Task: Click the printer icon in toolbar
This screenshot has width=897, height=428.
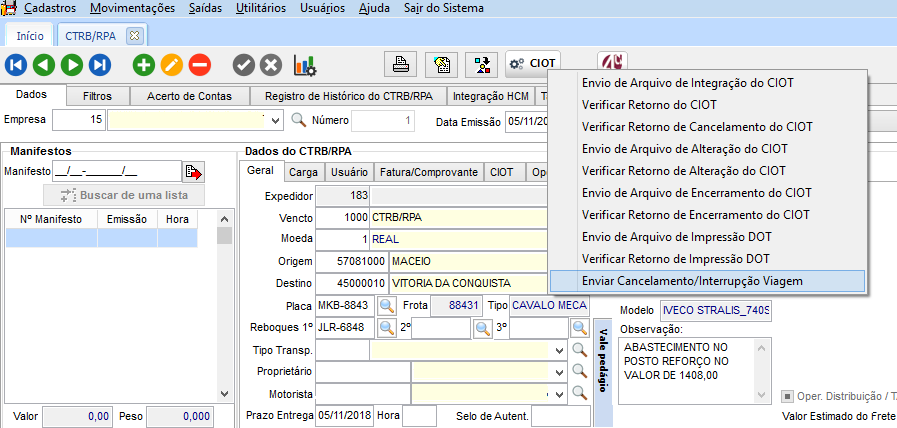Action: 400,64
